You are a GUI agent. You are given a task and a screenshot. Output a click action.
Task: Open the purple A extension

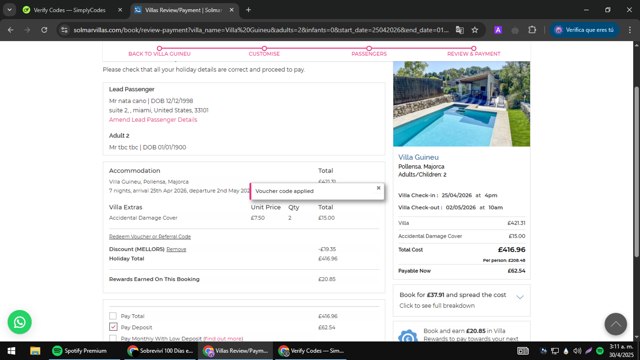point(498,30)
